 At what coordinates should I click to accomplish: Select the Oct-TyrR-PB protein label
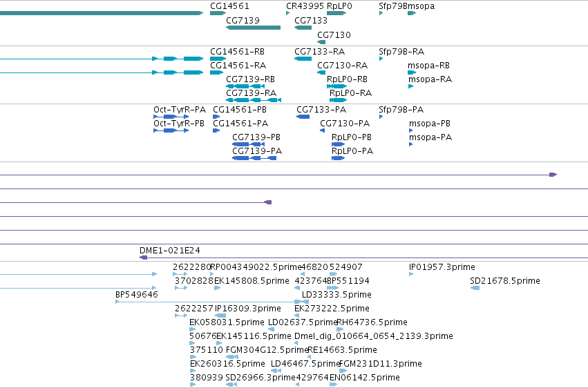click(179, 123)
